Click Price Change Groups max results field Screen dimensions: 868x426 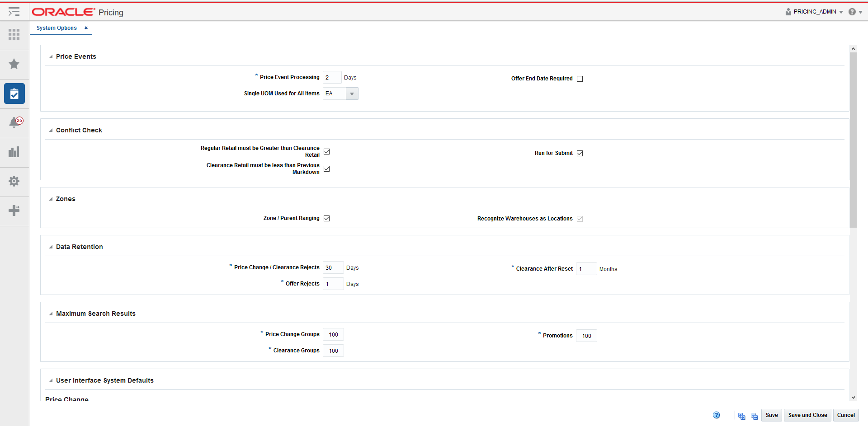pos(333,335)
